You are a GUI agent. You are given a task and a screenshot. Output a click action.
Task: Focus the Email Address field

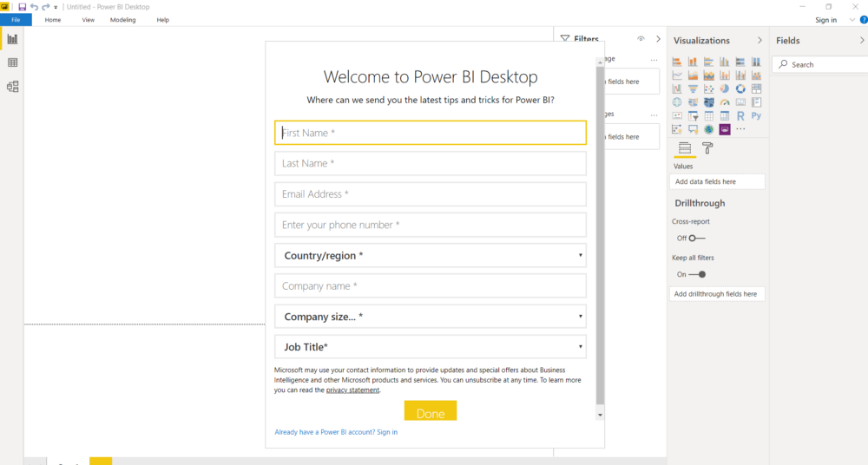coord(431,194)
